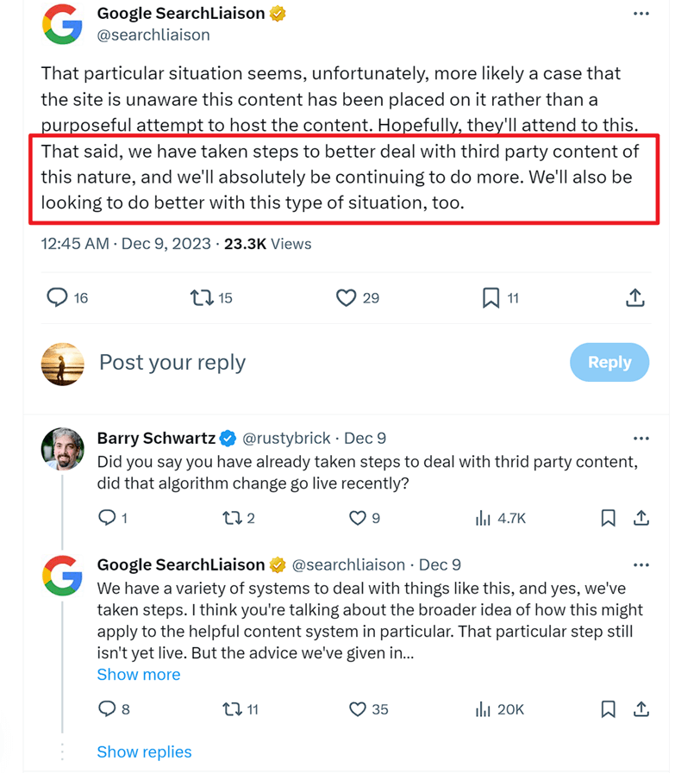Open replies on the main post with 16 comments
Viewport: 700px width, 773px height.
click(x=57, y=298)
